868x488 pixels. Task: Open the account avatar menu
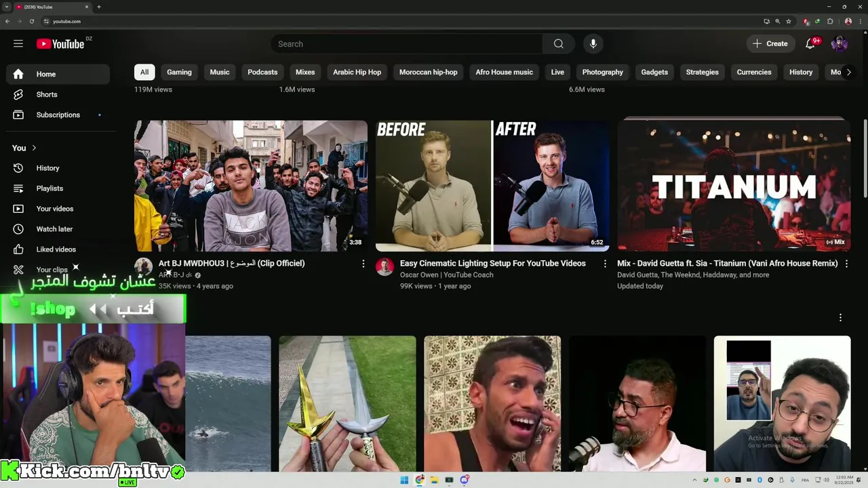pos(840,44)
